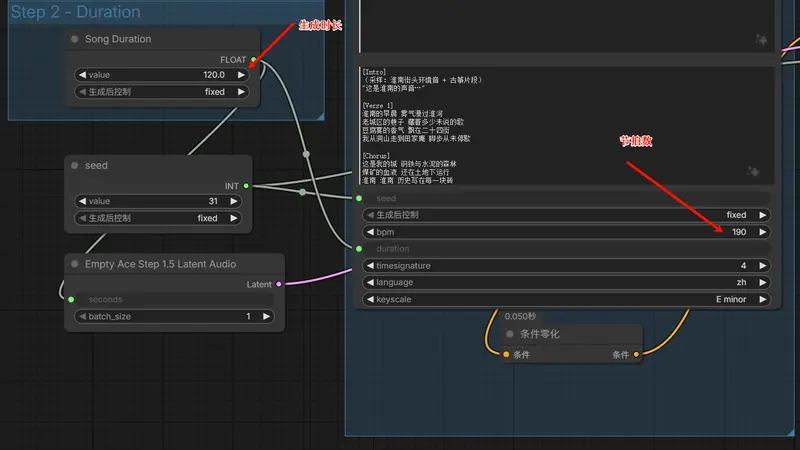Image resolution: width=800 pixels, height=450 pixels.
Task: Increase timesignature with the right arrow
Action: click(x=762, y=266)
